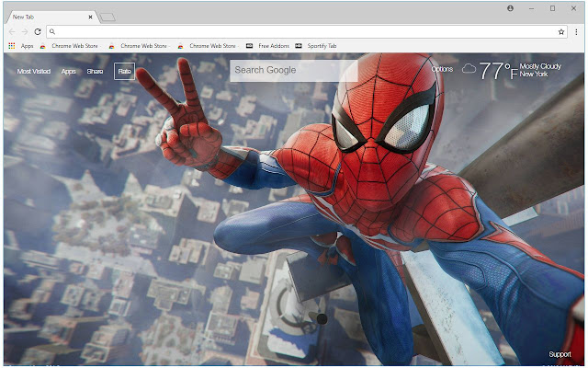The image size is (588, 368).
Task: Open the second Chrome Web Store bookmark
Action: (139, 46)
